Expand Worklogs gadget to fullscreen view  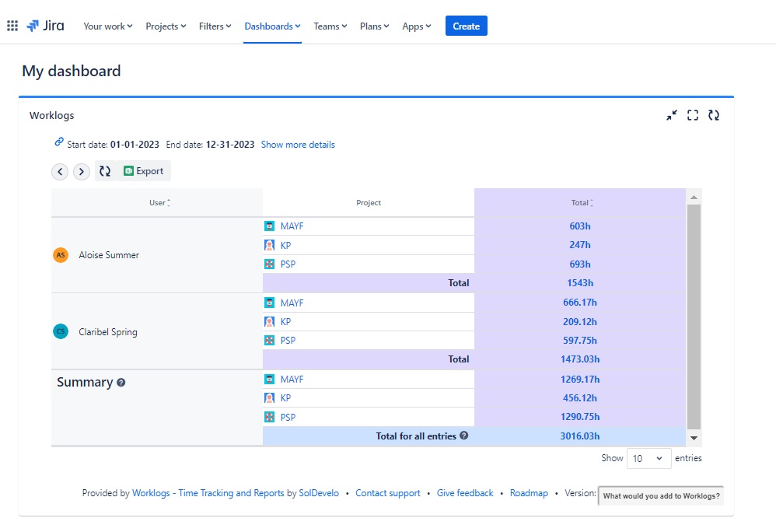[693, 115]
